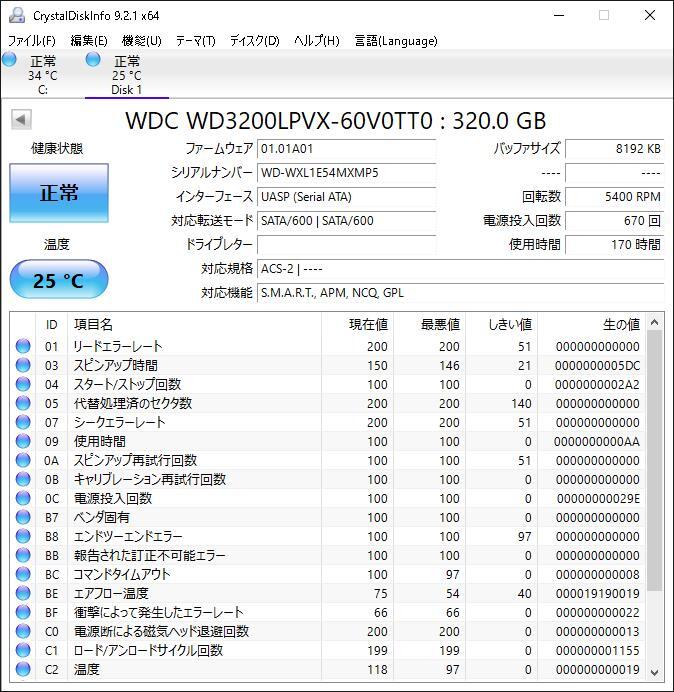Click raw value 000000001155
The width and height of the screenshot is (674, 692).
(x=597, y=651)
